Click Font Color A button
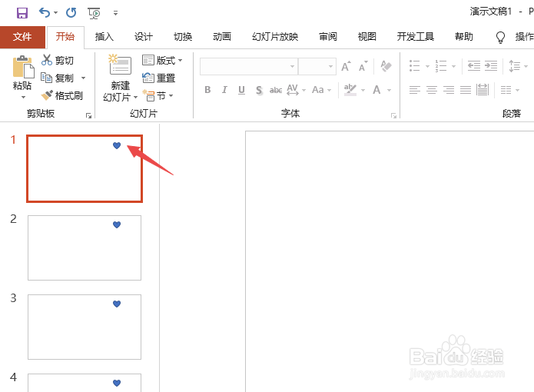Viewport: 534px width, 392px height. click(x=376, y=90)
